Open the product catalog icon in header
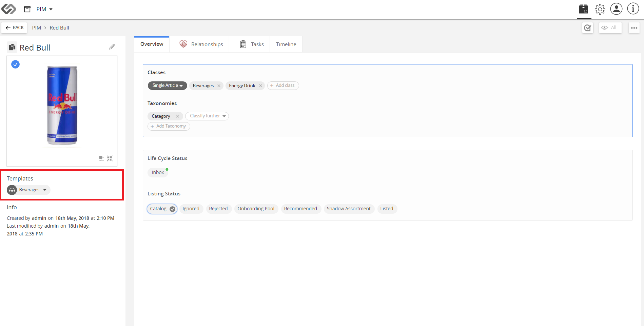This screenshot has width=644, height=326. coord(583,9)
